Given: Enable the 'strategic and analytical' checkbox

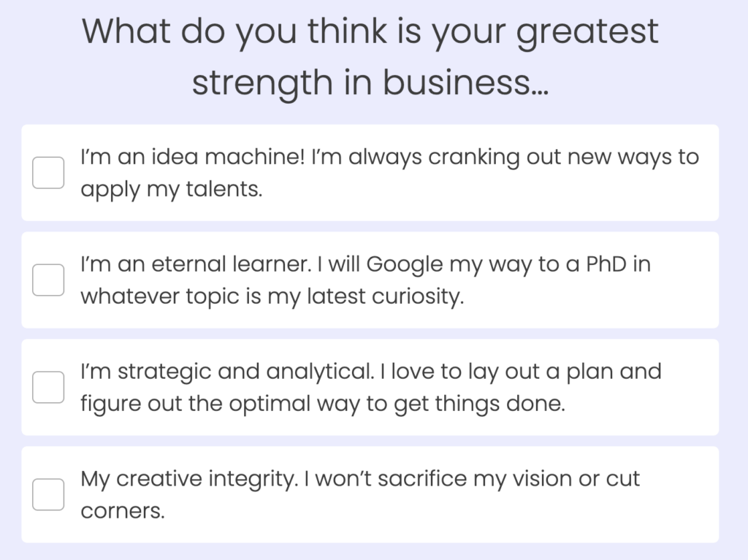Looking at the screenshot, I should click(48, 387).
